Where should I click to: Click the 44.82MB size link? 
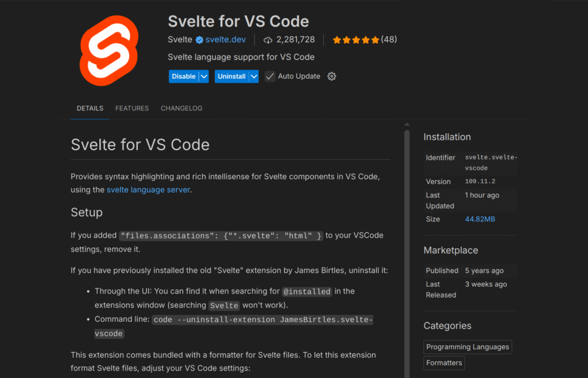tap(480, 219)
